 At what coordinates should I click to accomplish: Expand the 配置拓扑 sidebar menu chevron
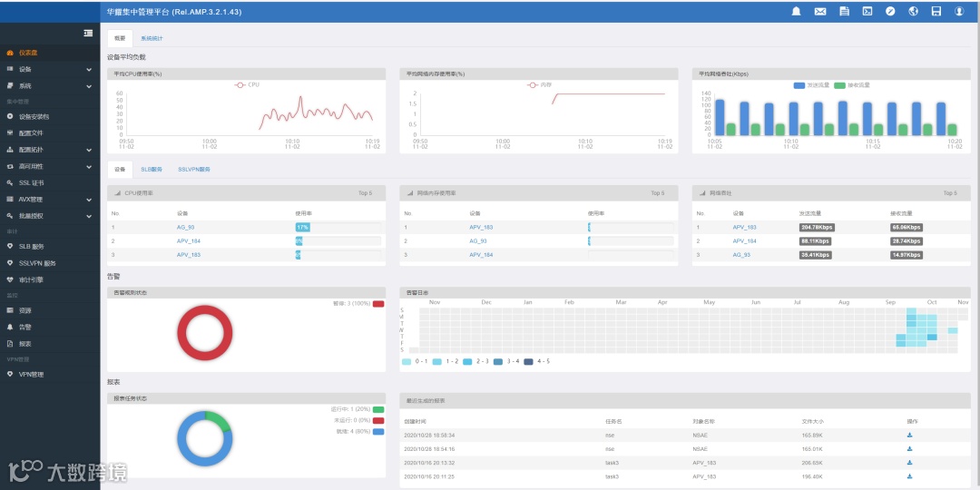tap(89, 150)
